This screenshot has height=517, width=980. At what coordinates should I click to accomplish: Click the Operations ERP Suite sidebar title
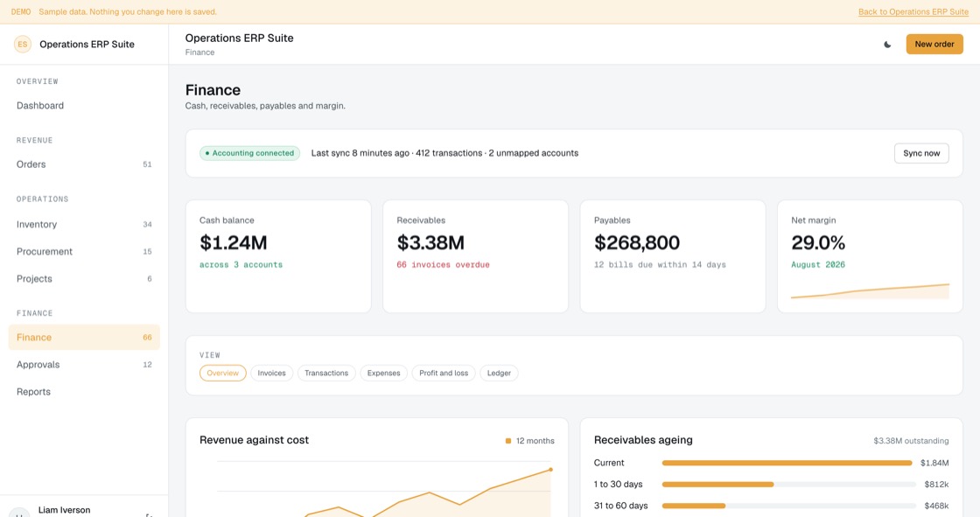tap(87, 45)
